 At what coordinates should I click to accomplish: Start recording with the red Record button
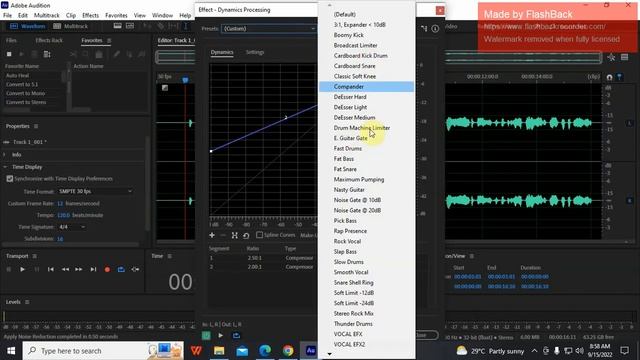coord(107,269)
